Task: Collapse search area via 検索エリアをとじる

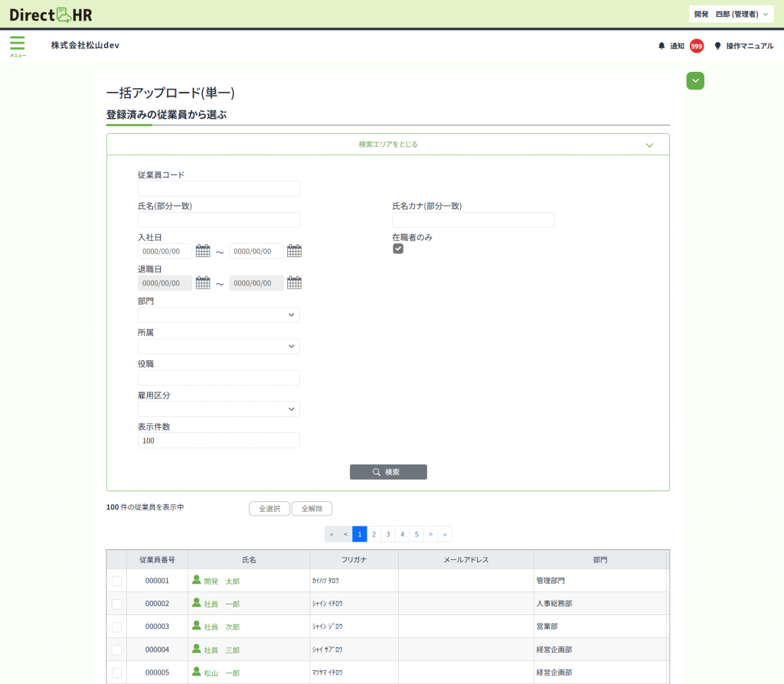Action: (x=388, y=144)
